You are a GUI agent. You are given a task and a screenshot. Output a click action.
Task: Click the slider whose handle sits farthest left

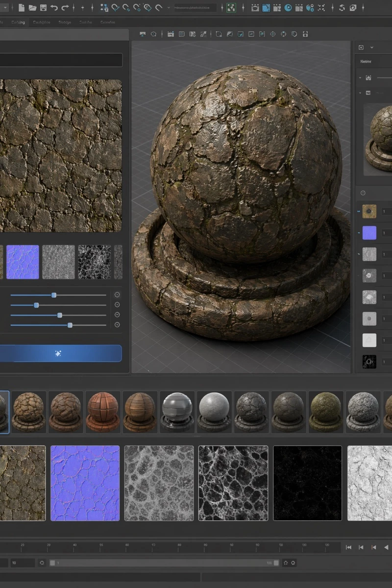coord(58,305)
